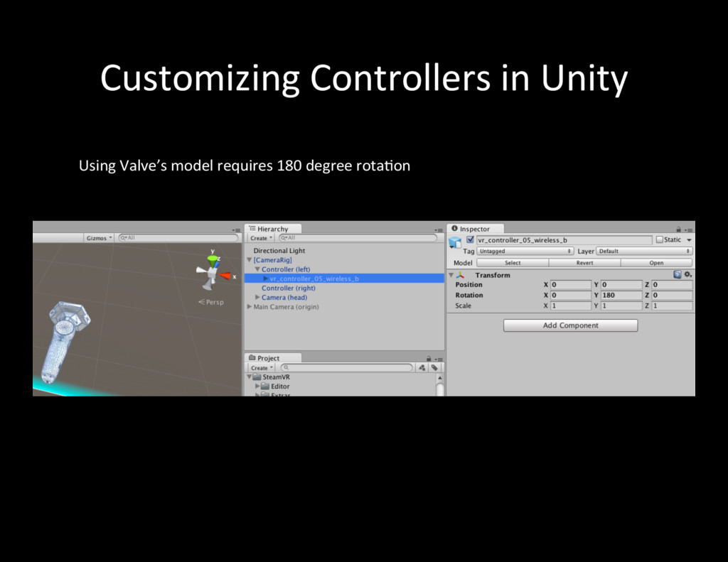Click the Project search field
Image resolution: width=728 pixels, height=562 pixels.
point(346,367)
